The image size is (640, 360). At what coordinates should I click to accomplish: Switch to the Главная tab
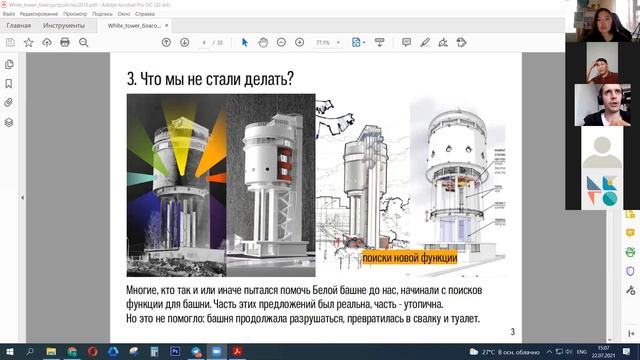pyautogui.click(x=19, y=25)
